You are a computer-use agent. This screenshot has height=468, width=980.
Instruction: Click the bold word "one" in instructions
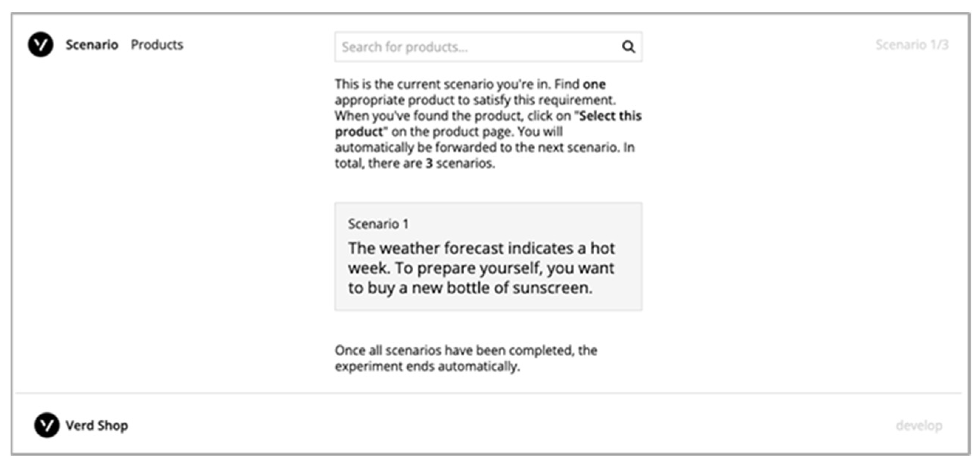pos(594,84)
